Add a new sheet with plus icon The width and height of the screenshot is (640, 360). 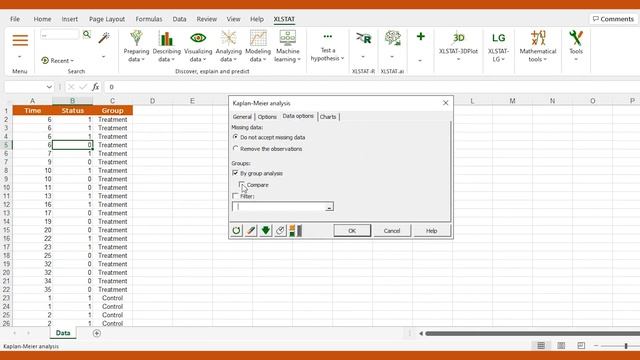[x=96, y=333]
